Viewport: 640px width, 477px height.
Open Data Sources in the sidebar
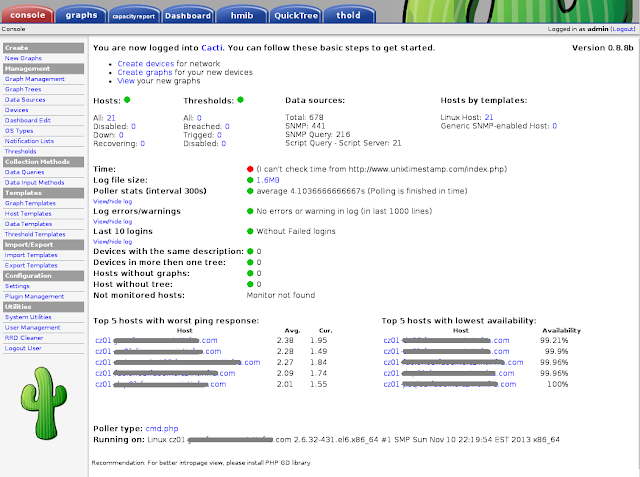pos(25,100)
